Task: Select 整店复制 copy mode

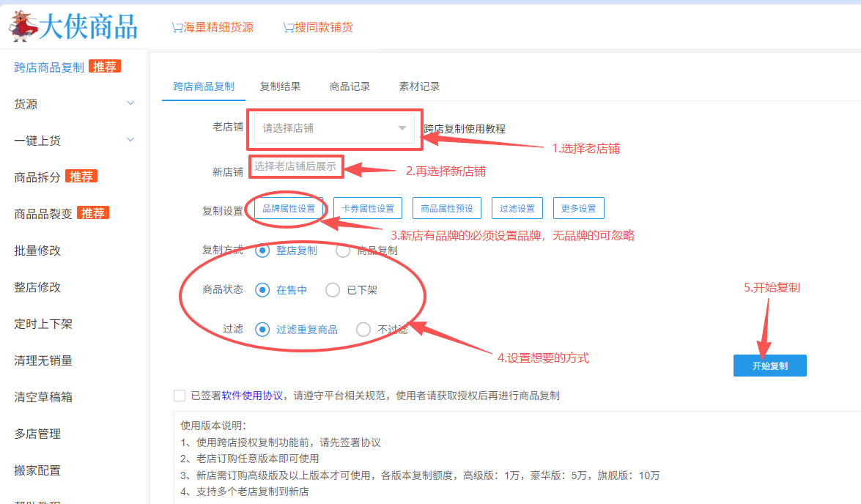Action: point(262,251)
